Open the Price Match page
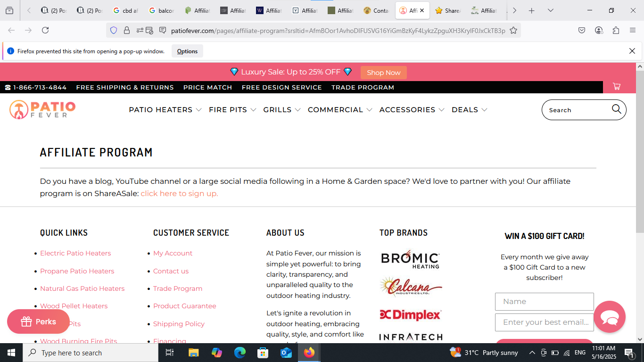Image resolution: width=644 pixels, height=362 pixels. (x=208, y=87)
